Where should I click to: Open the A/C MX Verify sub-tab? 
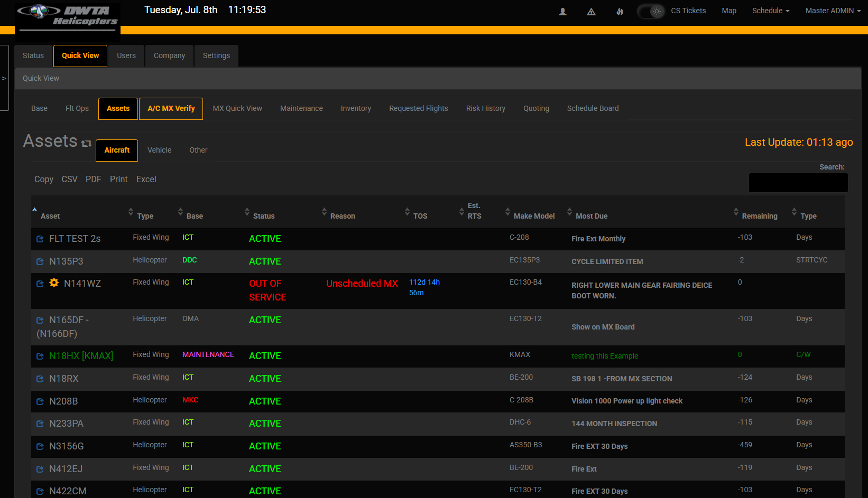[171, 108]
